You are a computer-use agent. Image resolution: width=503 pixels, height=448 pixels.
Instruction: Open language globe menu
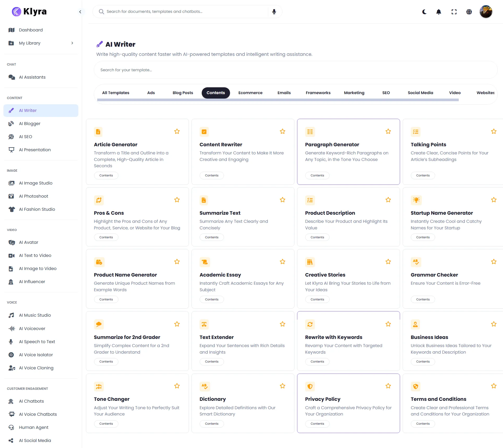469,12
